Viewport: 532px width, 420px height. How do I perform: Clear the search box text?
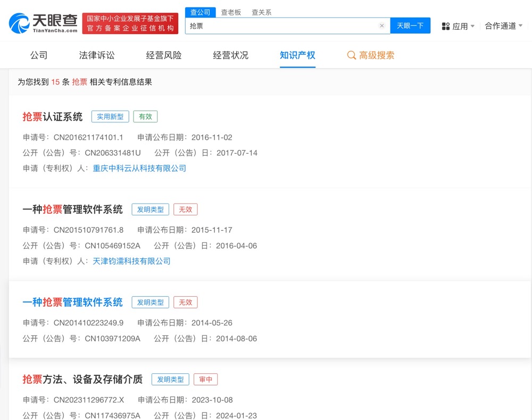381,26
